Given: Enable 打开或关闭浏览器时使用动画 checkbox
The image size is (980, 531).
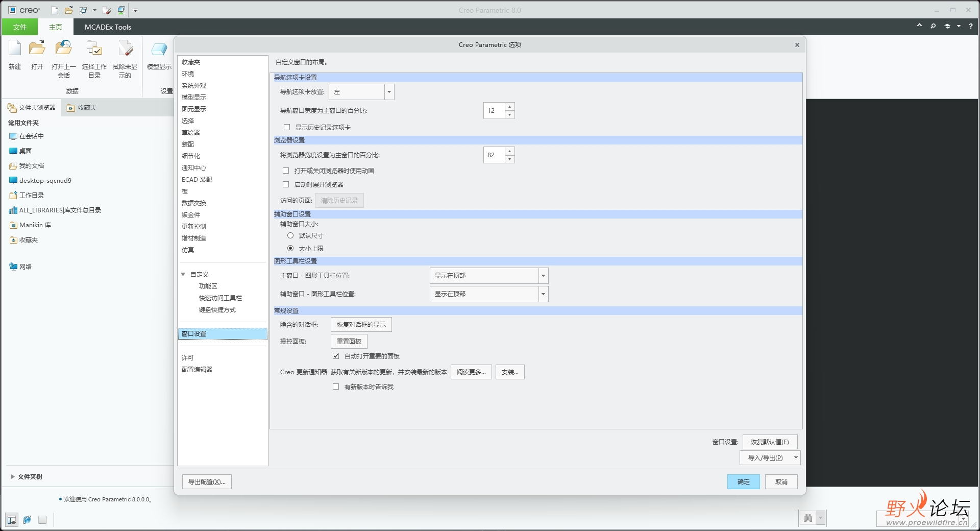Looking at the screenshot, I should [x=286, y=171].
